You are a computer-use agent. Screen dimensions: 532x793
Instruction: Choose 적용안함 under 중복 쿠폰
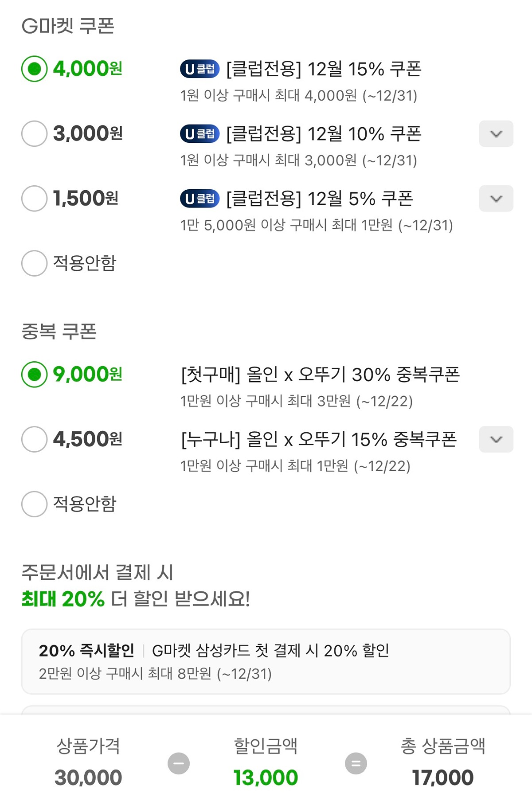coord(34,504)
